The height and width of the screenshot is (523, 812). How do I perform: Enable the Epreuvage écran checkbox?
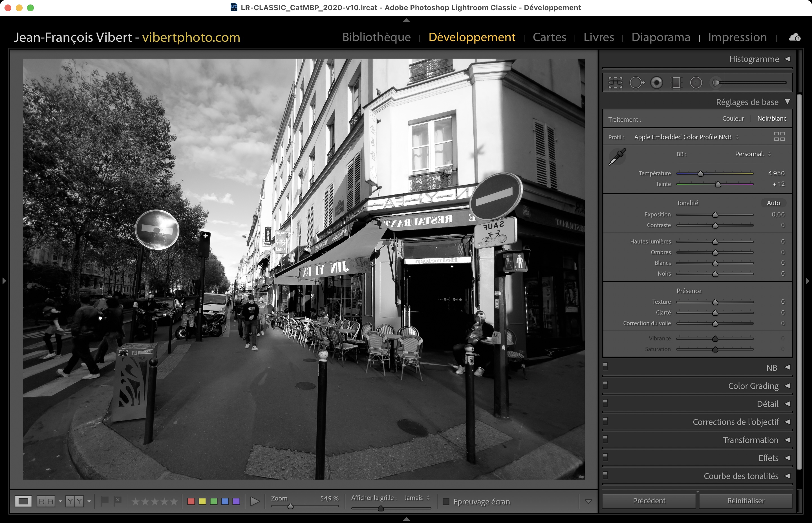click(x=446, y=502)
